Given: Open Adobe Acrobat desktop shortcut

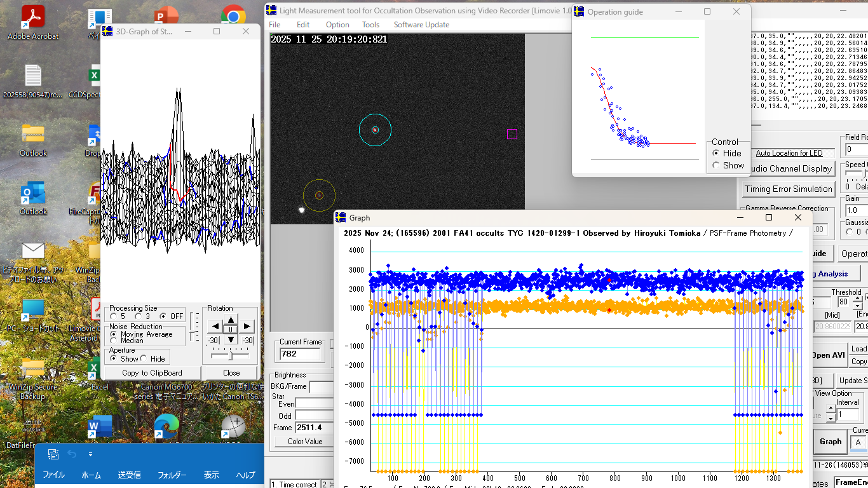Looking at the screenshot, I should point(32,17).
